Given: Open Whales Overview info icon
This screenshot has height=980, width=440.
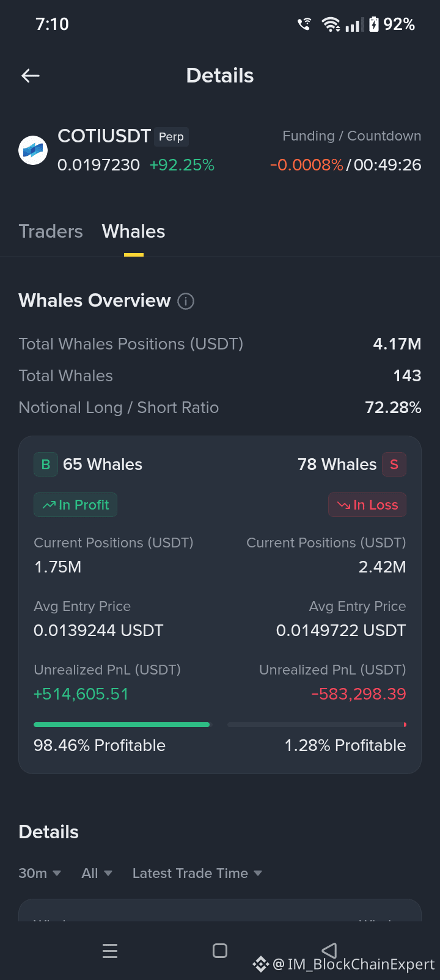Looking at the screenshot, I should (186, 301).
